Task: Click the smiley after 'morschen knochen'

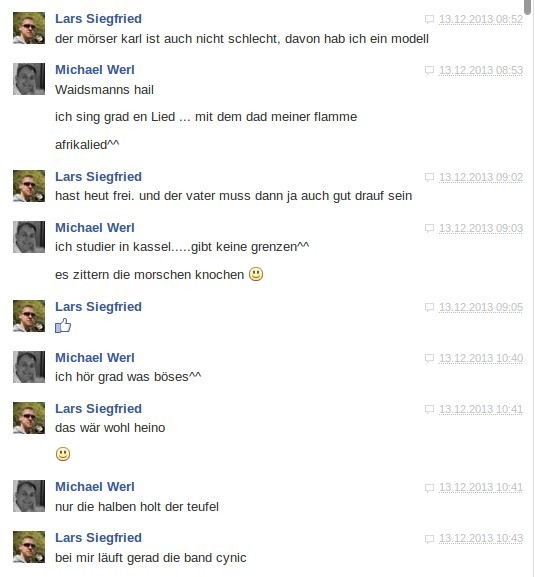Action: coord(256,274)
